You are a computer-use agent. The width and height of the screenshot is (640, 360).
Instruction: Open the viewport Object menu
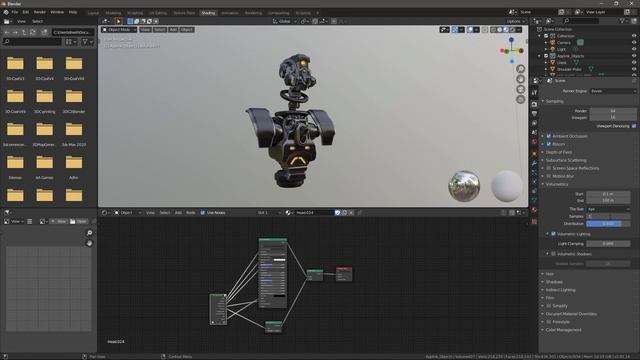[187, 30]
